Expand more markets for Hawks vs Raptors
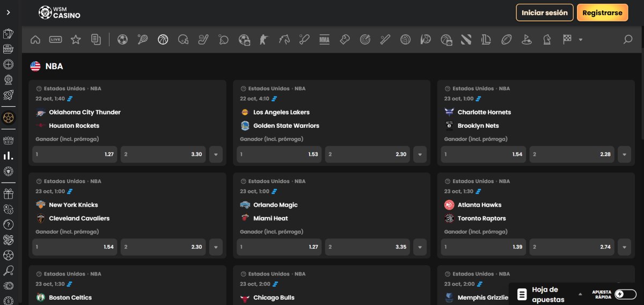This screenshot has height=305, width=644. click(x=624, y=247)
